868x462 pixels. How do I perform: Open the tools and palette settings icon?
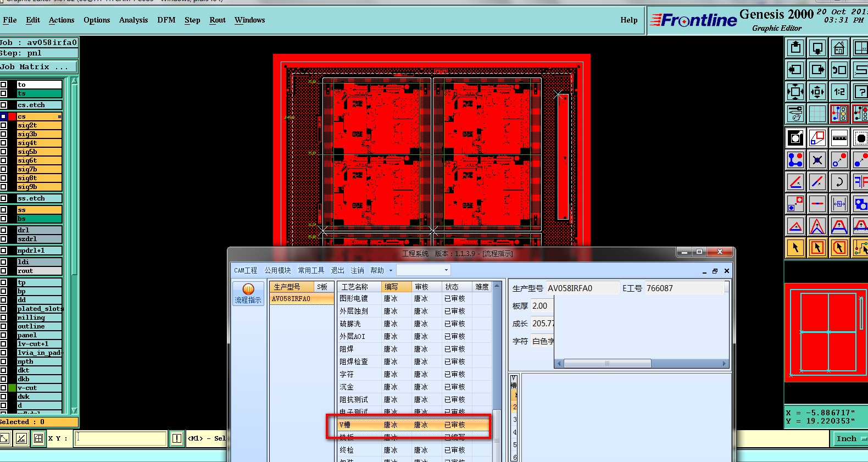click(795, 114)
